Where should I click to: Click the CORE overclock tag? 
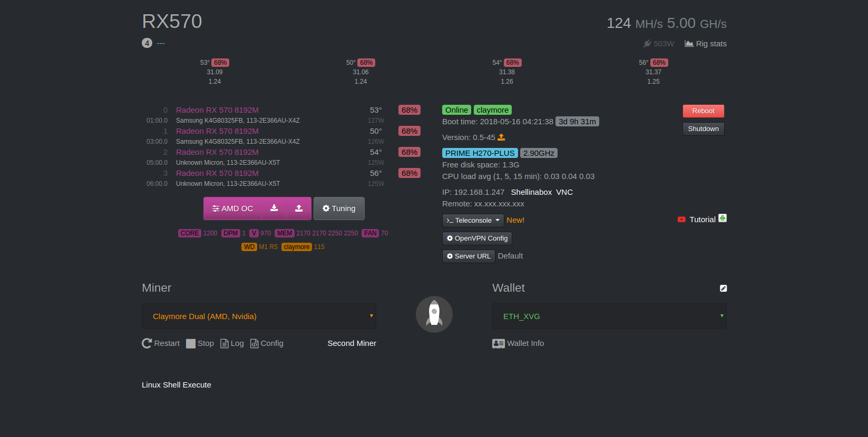[190, 233]
